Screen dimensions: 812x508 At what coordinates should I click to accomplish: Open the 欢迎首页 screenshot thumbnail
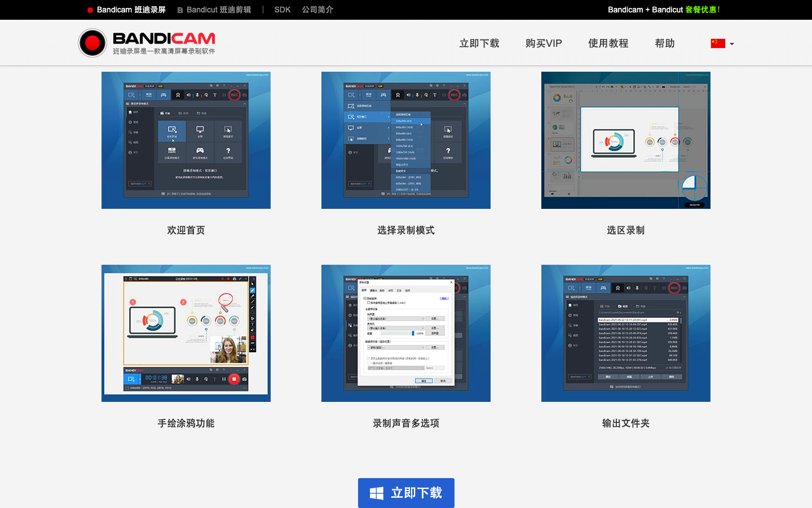186,140
